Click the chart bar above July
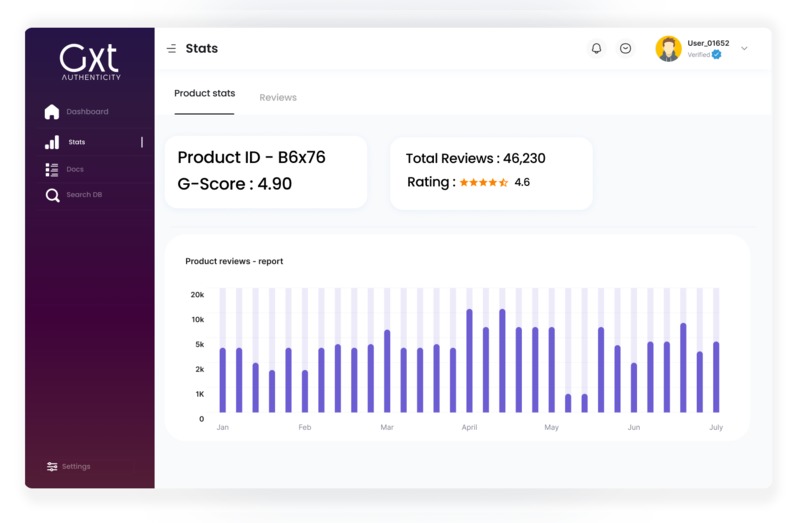Viewport: 806px width, 523px height. tap(716, 377)
